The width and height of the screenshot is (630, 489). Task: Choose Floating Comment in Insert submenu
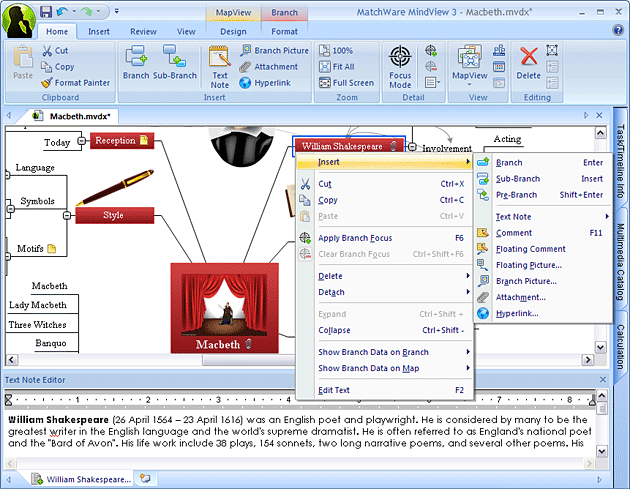click(543, 249)
